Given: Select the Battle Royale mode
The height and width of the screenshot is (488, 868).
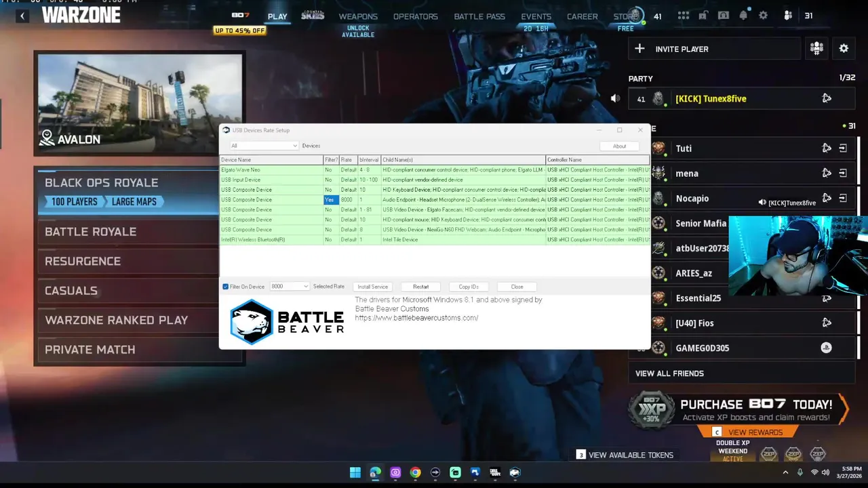Looking at the screenshot, I should 128,232.
